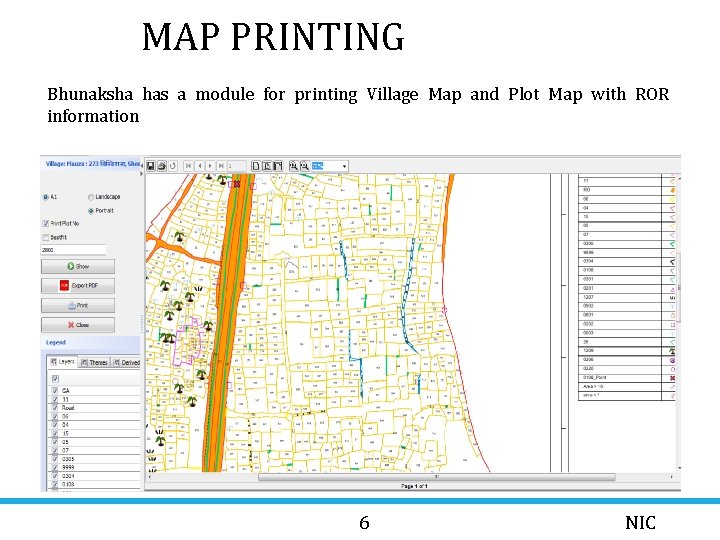This screenshot has height=540, width=720.
Task: Go to next page in preview toolbar
Action: [x=210, y=166]
